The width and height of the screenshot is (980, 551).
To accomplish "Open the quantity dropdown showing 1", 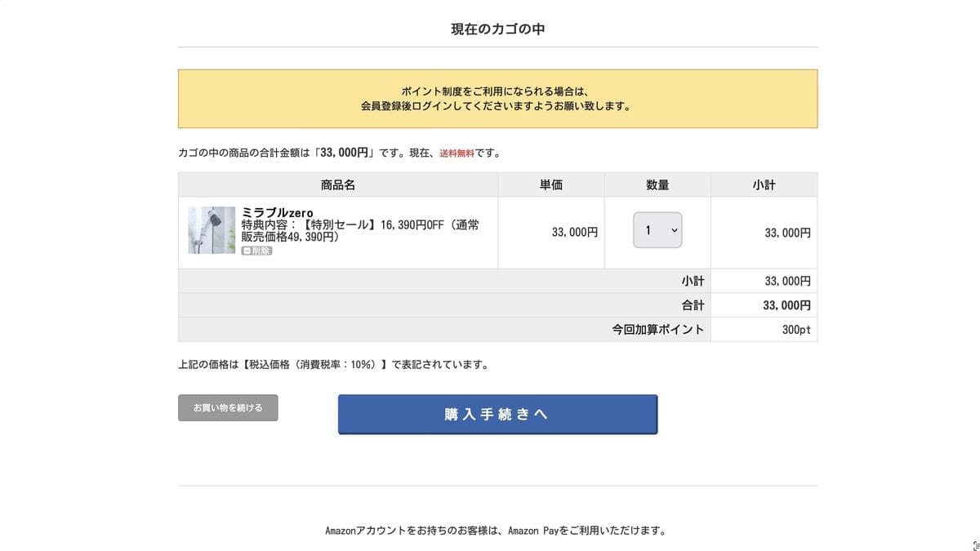I will point(657,230).
